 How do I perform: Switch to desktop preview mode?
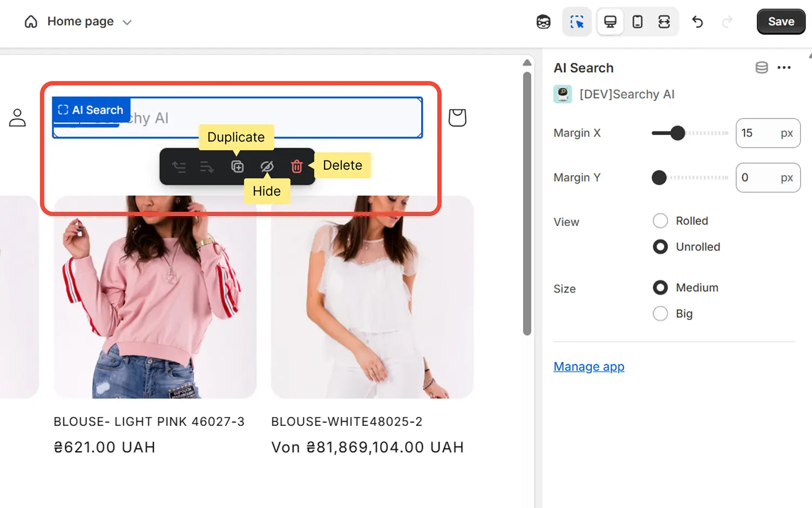coord(610,21)
